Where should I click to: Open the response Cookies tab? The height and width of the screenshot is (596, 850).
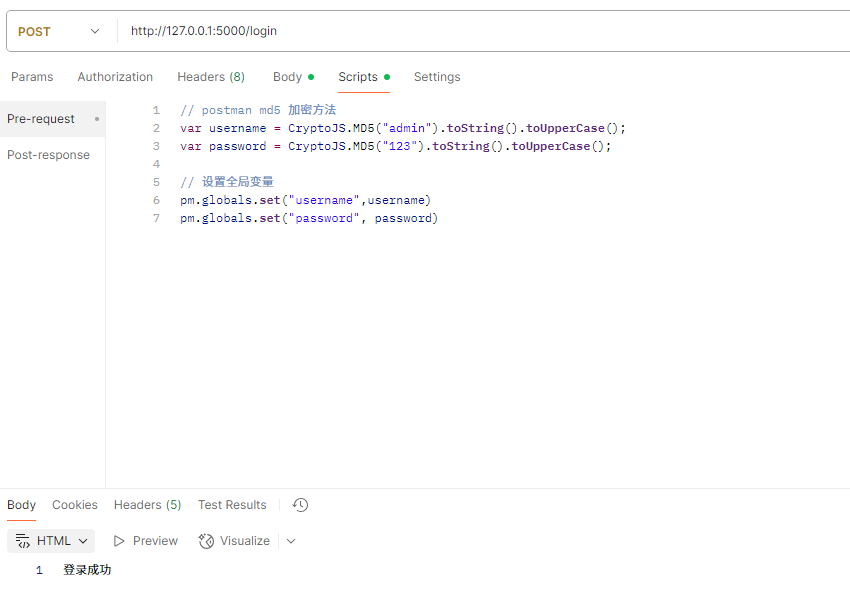click(x=75, y=505)
